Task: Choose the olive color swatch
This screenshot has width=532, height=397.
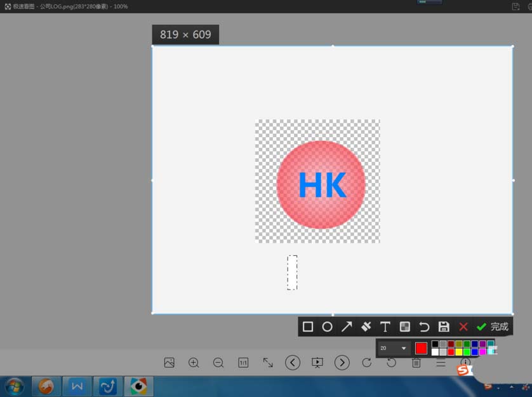Action: 459,344
